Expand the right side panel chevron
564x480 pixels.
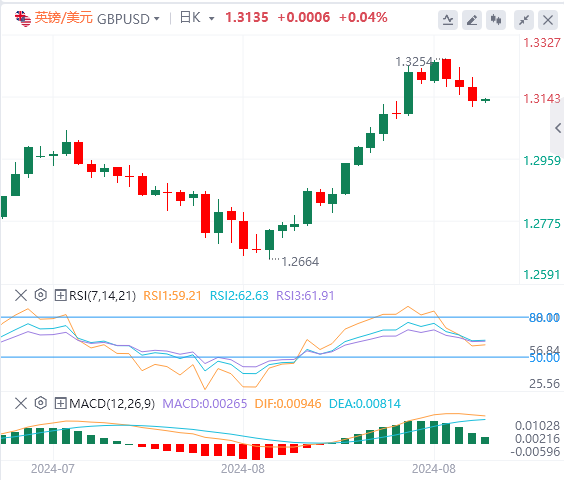coord(558,128)
